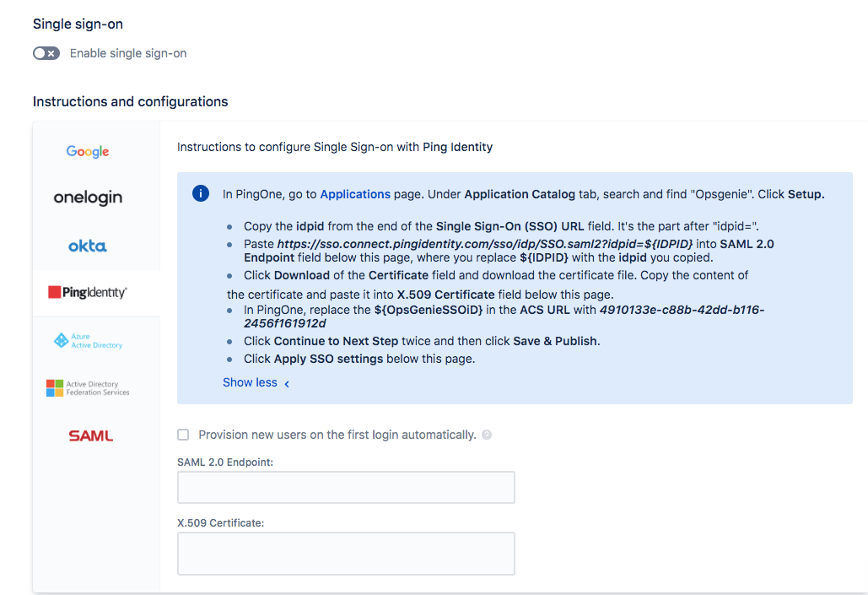868x595 pixels.
Task: Click the chevron beside Show less
Action: pyautogui.click(x=285, y=383)
